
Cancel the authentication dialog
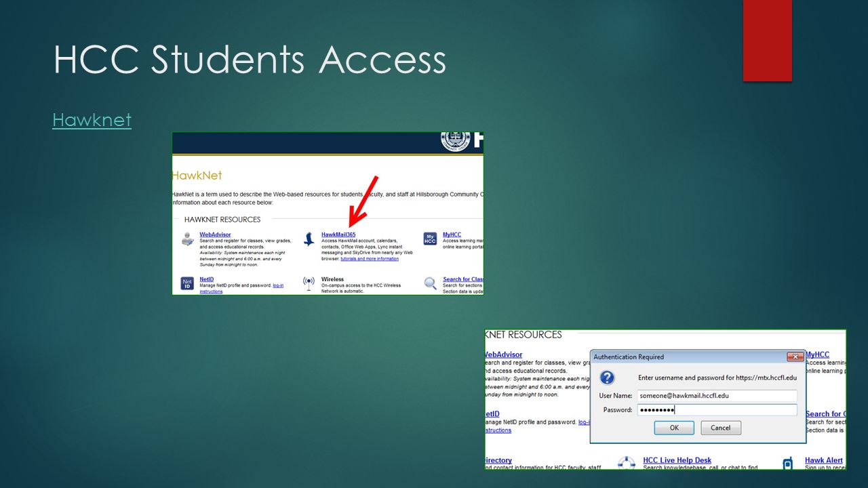721,428
